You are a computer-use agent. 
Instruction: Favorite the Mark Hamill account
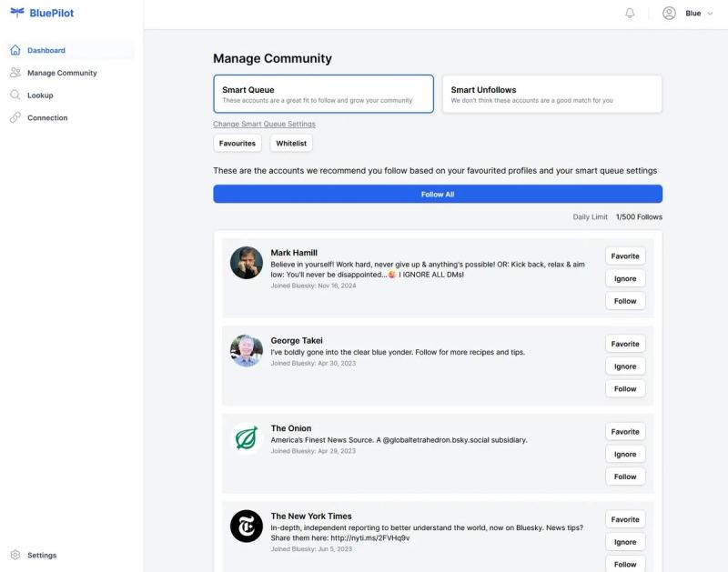625,256
